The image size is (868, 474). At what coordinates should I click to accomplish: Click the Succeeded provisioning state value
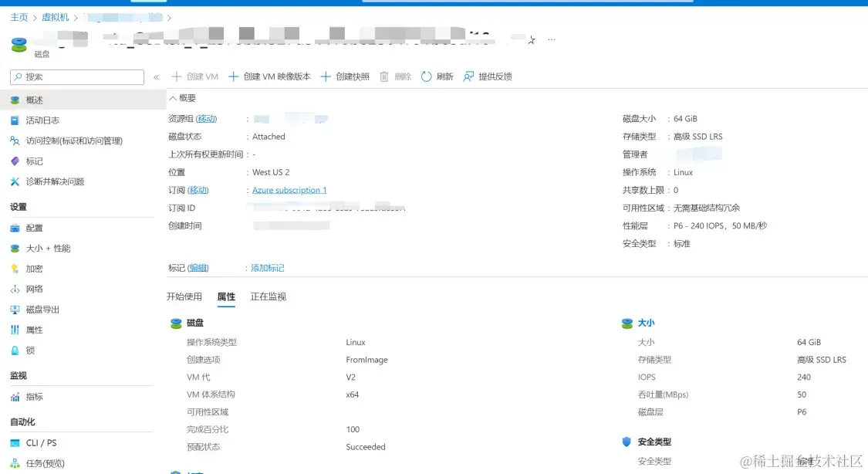click(x=366, y=447)
